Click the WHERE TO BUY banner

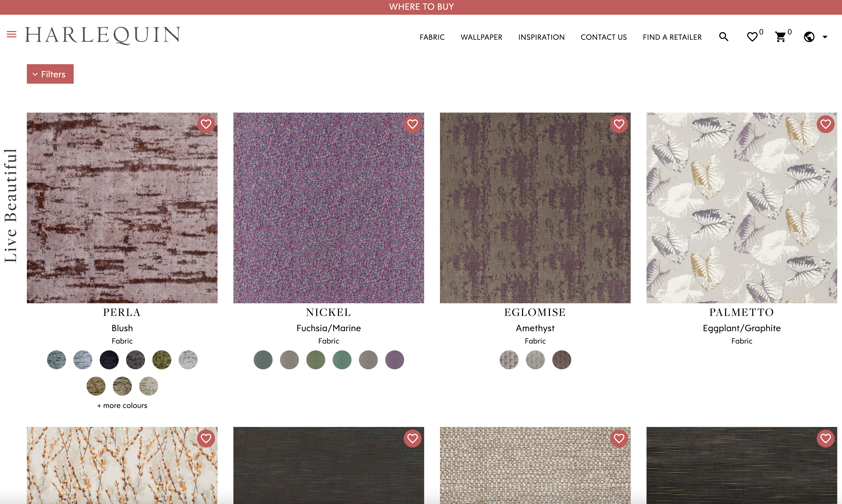pyautogui.click(x=420, y=7)
